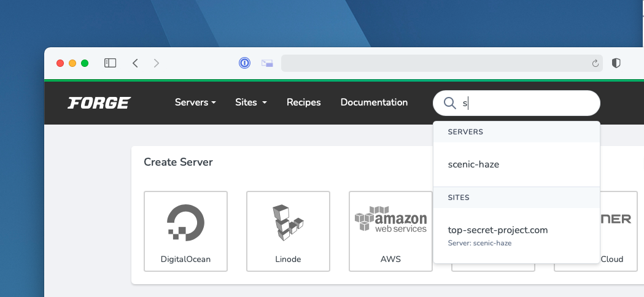
Task: Toggle the Safari sidebar icon
Action: coord(110,63)
